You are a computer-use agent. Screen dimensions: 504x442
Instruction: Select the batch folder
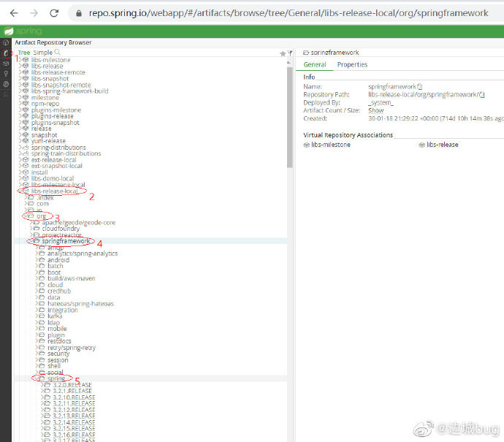56,266
